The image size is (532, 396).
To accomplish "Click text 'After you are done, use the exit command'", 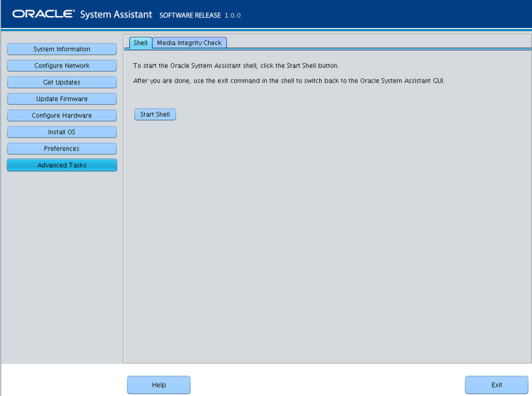I will (196, 80).
